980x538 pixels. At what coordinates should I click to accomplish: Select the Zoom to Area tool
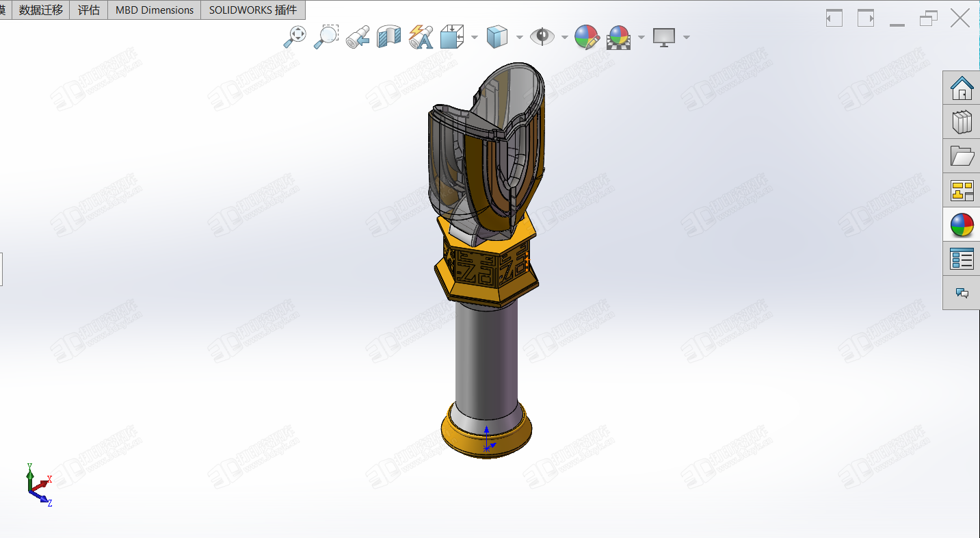coord(326,36)
